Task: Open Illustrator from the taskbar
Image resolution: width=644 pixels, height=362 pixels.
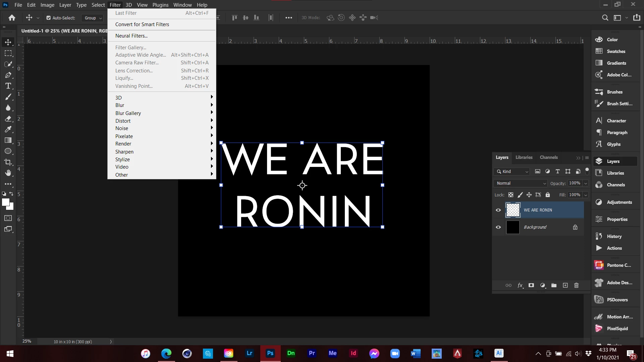Action: 499,353
